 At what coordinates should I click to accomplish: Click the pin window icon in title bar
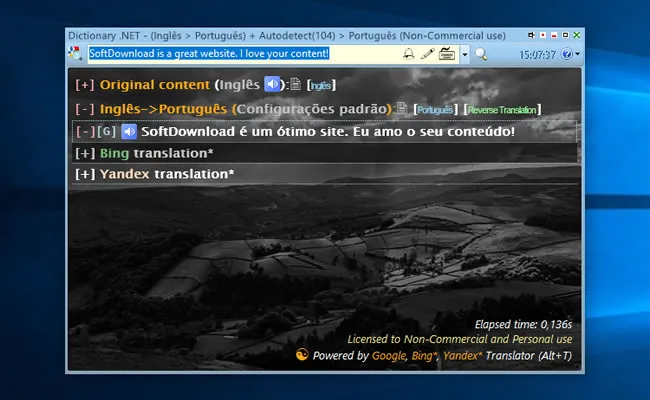531,35
